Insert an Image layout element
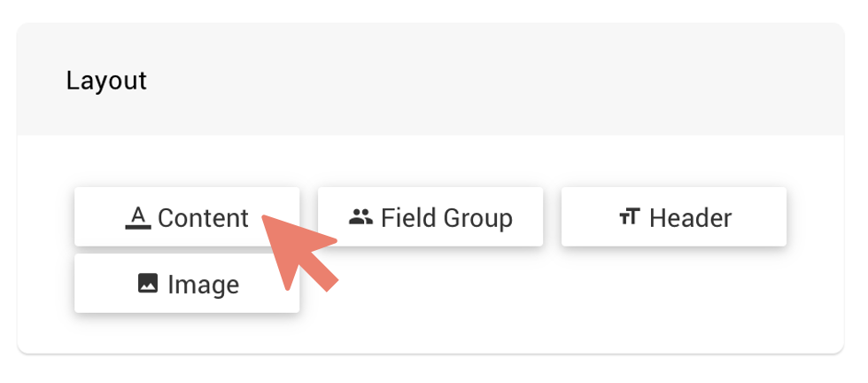Image resolution: width=868 pixels, height=383 pixels. pyautogui.click(x=187, y=284)
